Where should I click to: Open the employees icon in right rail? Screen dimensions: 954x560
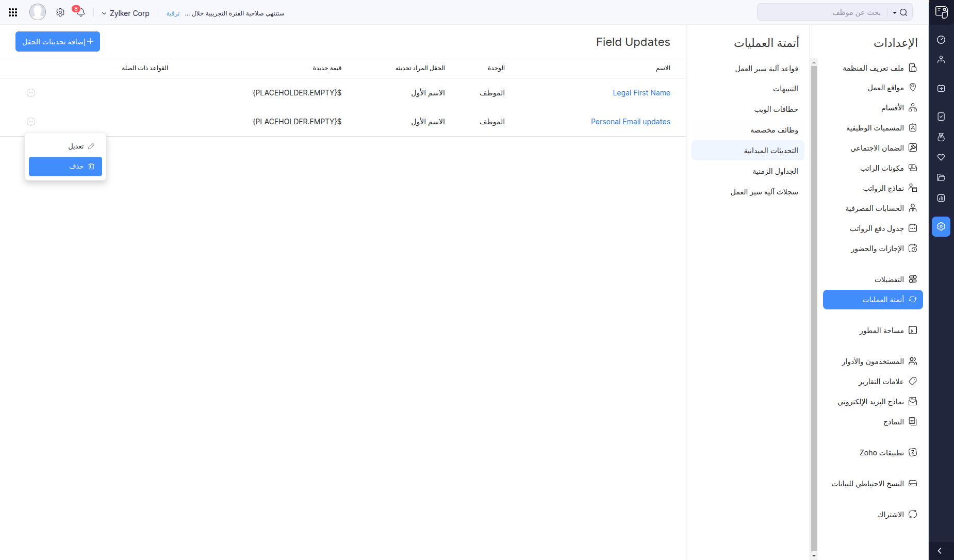point(941,60)
